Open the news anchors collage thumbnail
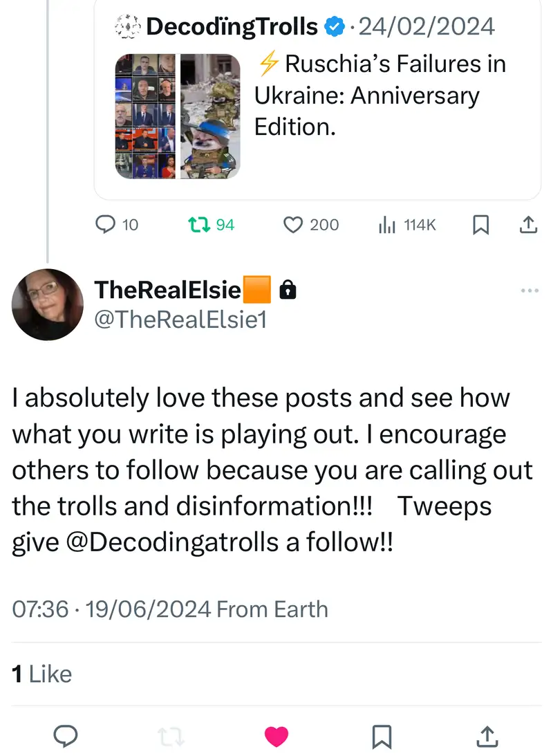This screenshot has width=553, height=756. 145,116
